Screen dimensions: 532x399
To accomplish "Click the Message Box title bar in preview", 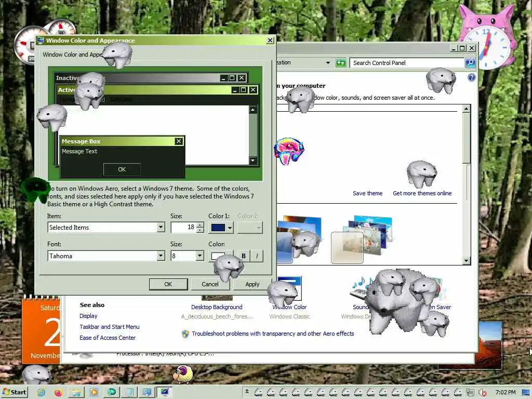I will tap(122, 141).
